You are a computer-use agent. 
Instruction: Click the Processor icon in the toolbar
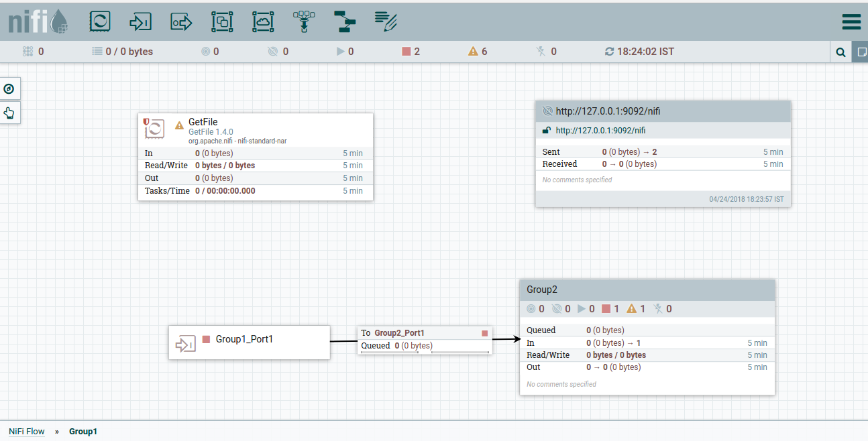coord(100,21)
